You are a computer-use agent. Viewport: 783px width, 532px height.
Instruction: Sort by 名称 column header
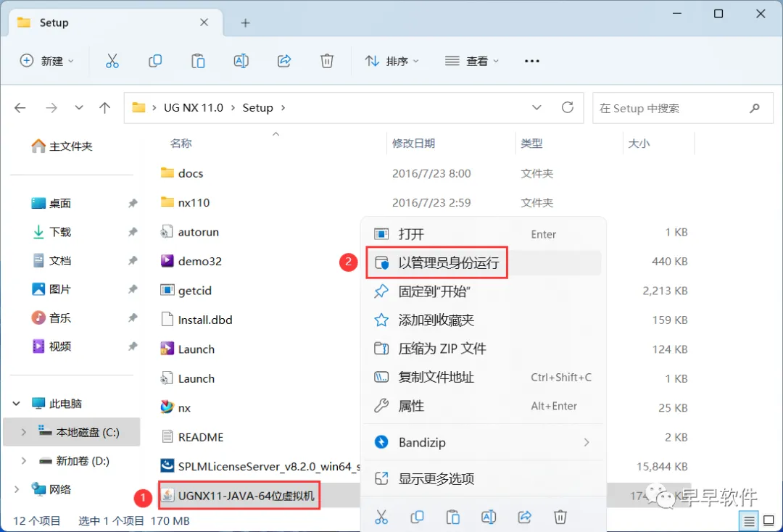[181, 144]
